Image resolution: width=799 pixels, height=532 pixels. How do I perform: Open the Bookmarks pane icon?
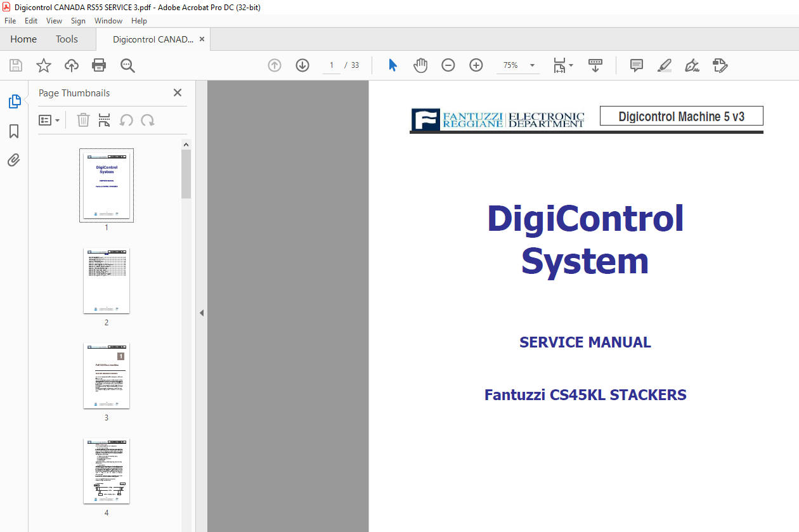(14, 131)
